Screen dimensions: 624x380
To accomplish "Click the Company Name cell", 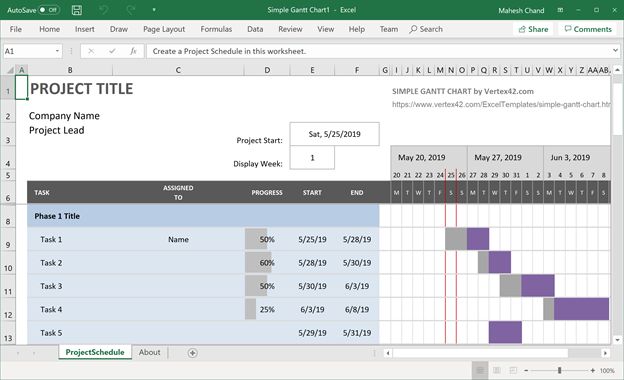I will [x=64, y=116].
